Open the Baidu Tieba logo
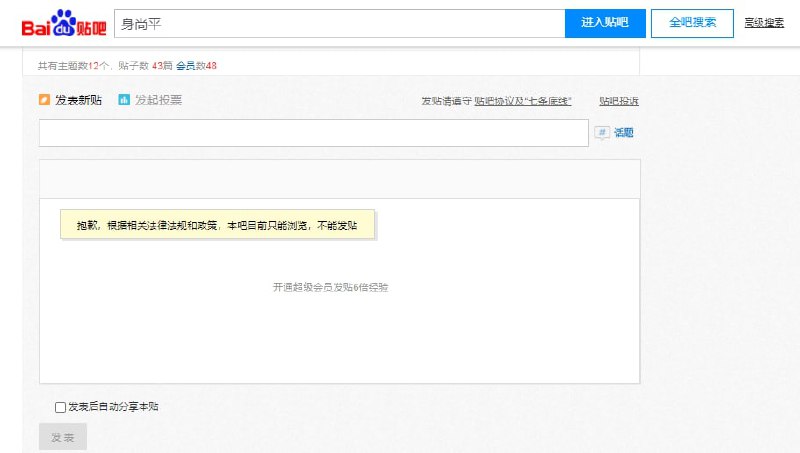This screenshot has width=800, height=453. pyautogui.click(x=64, y=23)
